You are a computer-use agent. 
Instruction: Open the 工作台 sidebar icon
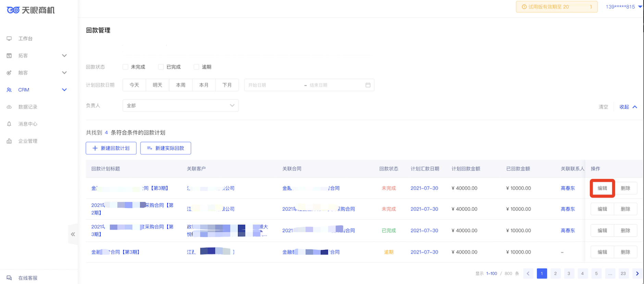(9, 38)
